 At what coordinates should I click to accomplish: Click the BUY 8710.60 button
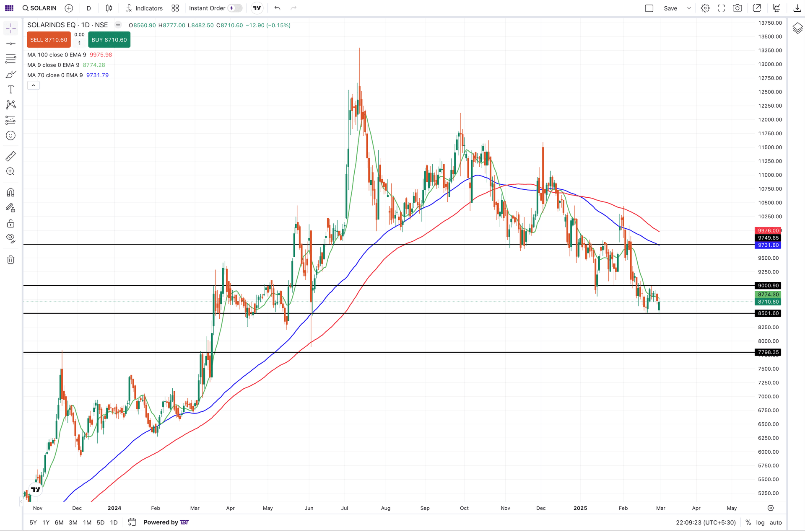point(109,40)
